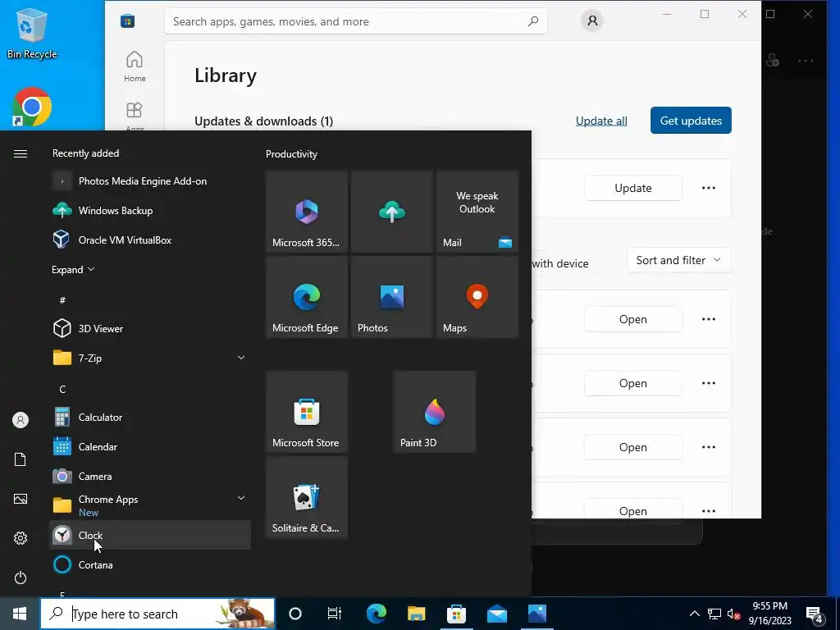Screen dimensions: 840x630
Task: Open the Sort and filter dropdown
Action: [x=678, y=260]
